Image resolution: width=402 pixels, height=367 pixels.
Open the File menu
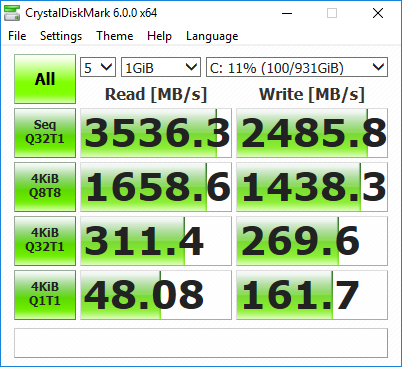[x=17, y=36]
